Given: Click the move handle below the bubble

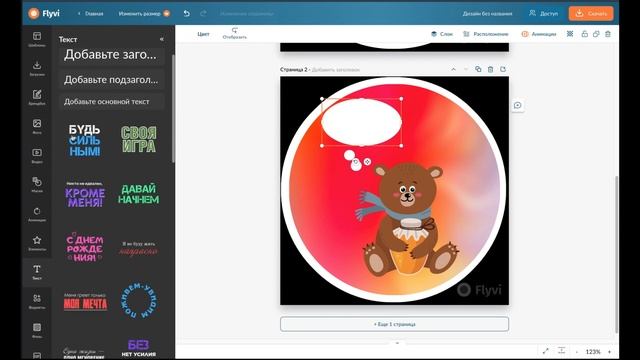Looking at the screenshot, I should tap(367, 162).
